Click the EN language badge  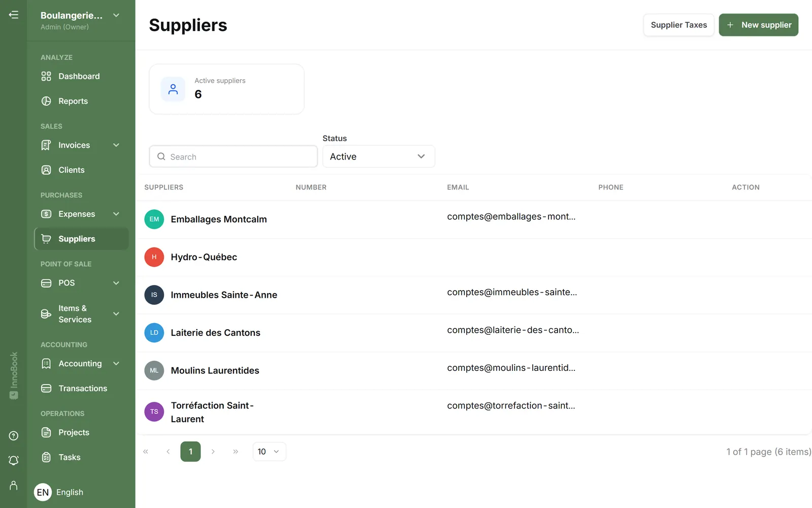pos(43,492)
